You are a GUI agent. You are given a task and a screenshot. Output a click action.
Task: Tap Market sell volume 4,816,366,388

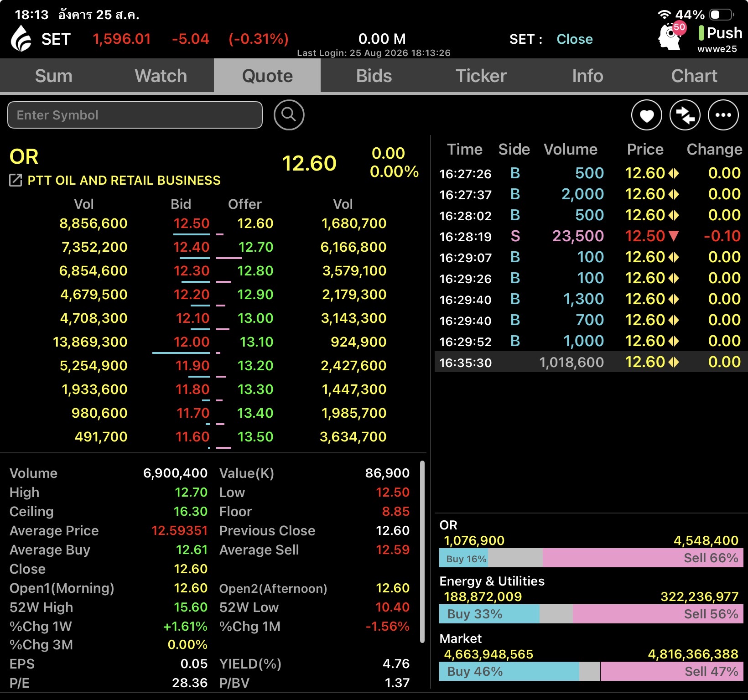[x=693, y=654]
